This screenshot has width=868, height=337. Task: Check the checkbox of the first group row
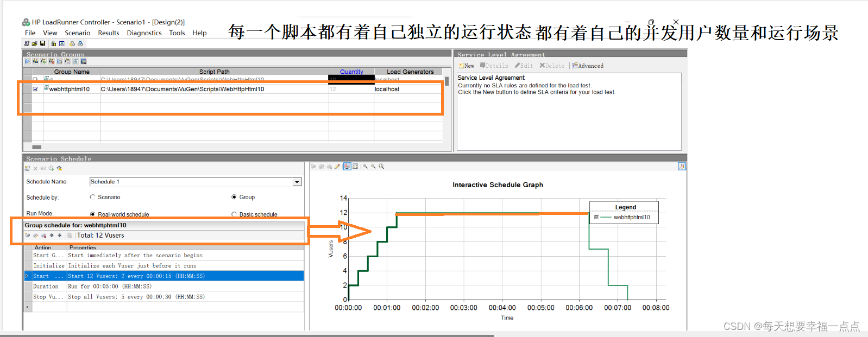[35, 79]
